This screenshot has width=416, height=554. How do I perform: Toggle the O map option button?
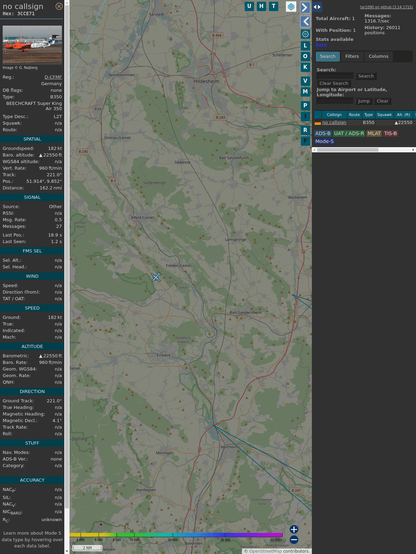[305, 56]
